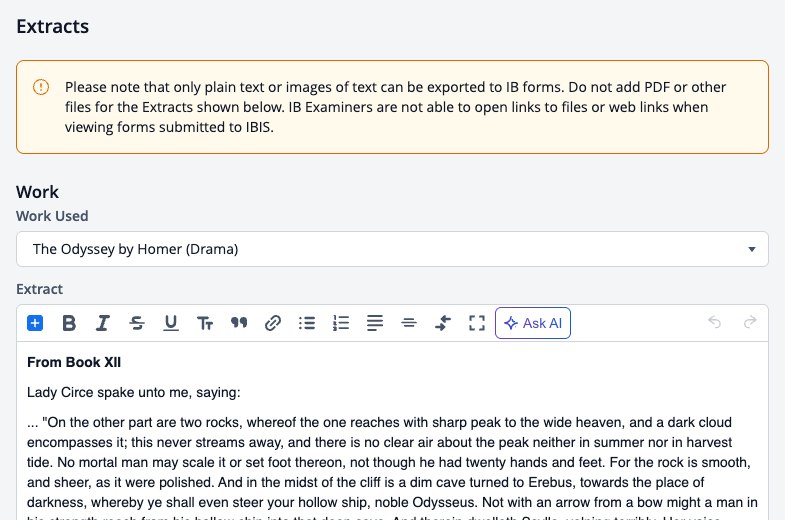This screenshot has height=520, width=785.
Task: Click the 'Work Used' label
Action: [52, 216]
